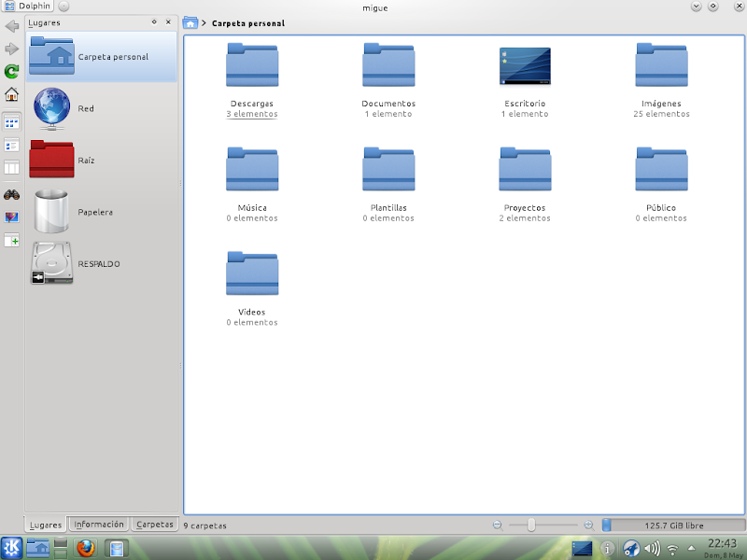The height and width of the screenshot is (560, 747).
Task: Open the Descargas folder
Action: [252, 65]
